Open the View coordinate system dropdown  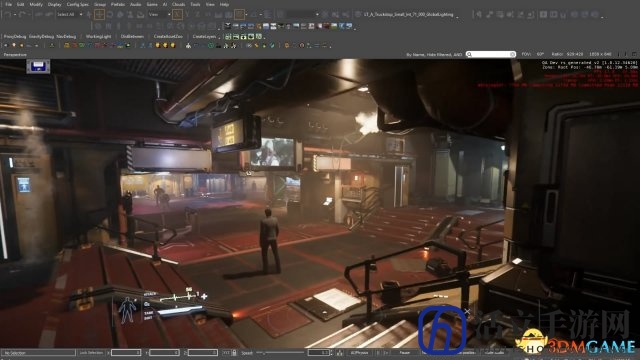pos(159,15)
